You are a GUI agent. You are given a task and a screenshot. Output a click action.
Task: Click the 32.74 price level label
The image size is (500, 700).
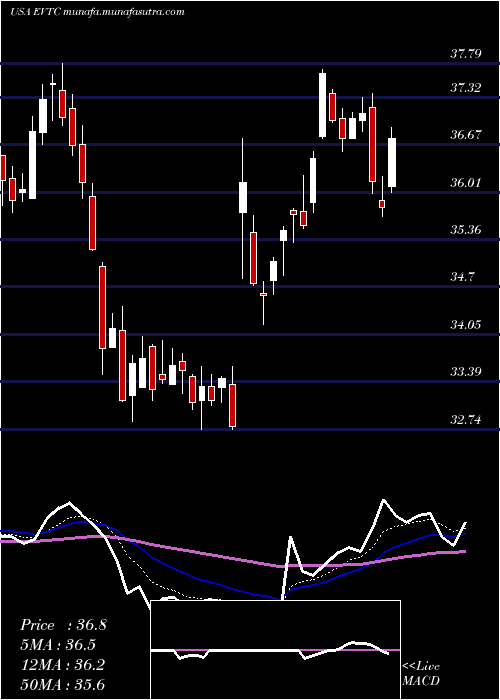click(466, 419)
